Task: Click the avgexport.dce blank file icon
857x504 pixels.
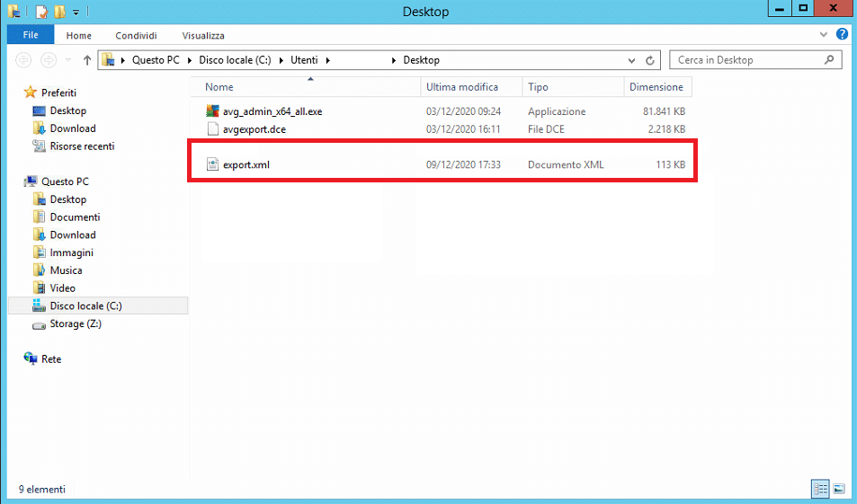Action: point(212,129)
